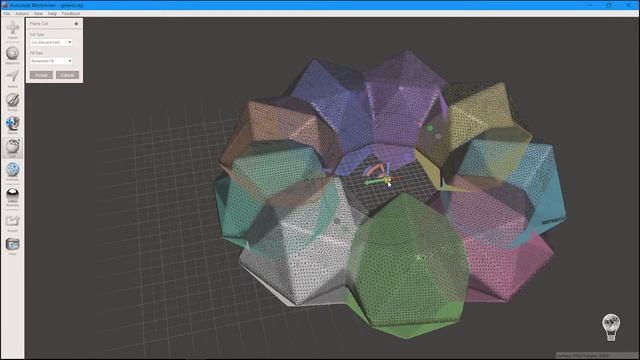
Task: Click the Fill Type label
Action: click(36, 53)
